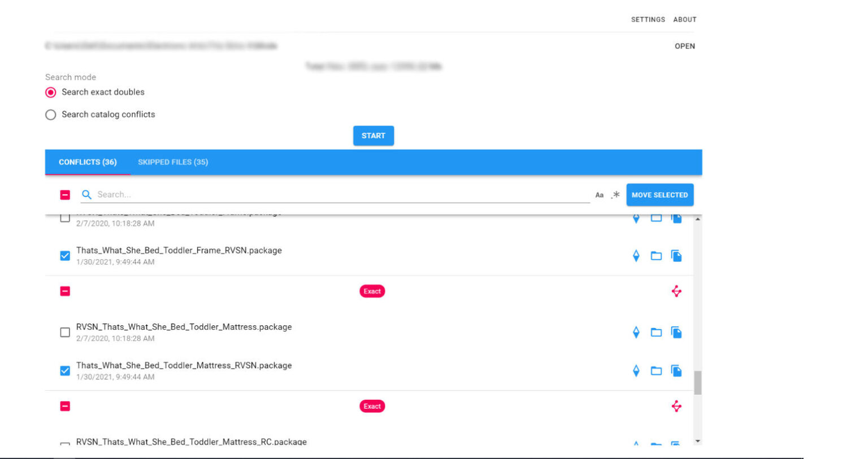Toggle case-sensitive Aa search option
The width and height of the screenshot is (868, 459).
599,195
